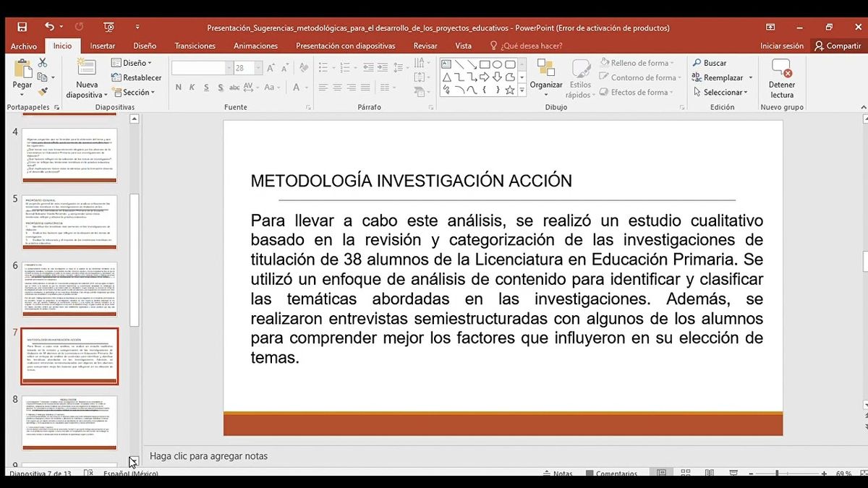Toggle strikethrough abc formatting
This screenshot has height=488, width=868.
coord(234,87)
